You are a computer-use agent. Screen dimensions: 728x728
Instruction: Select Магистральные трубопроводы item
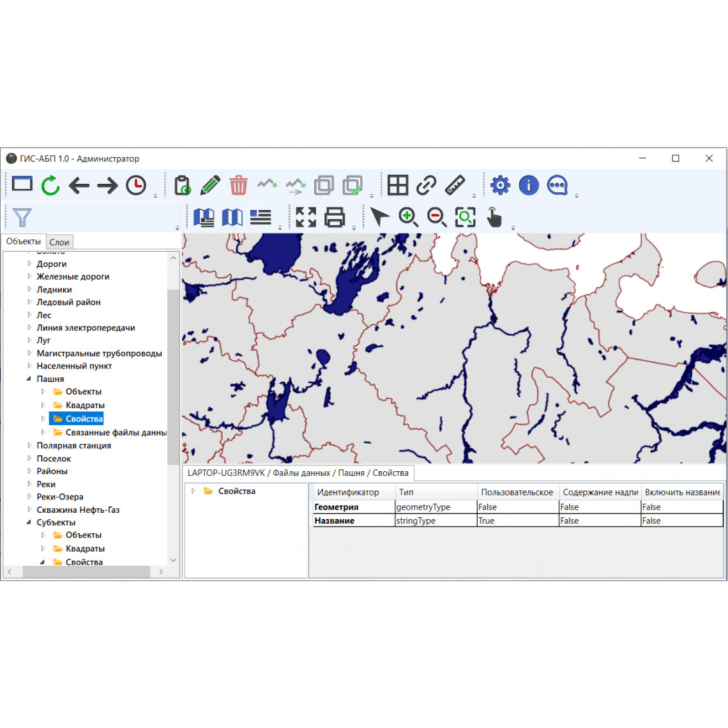coord(100,353)
